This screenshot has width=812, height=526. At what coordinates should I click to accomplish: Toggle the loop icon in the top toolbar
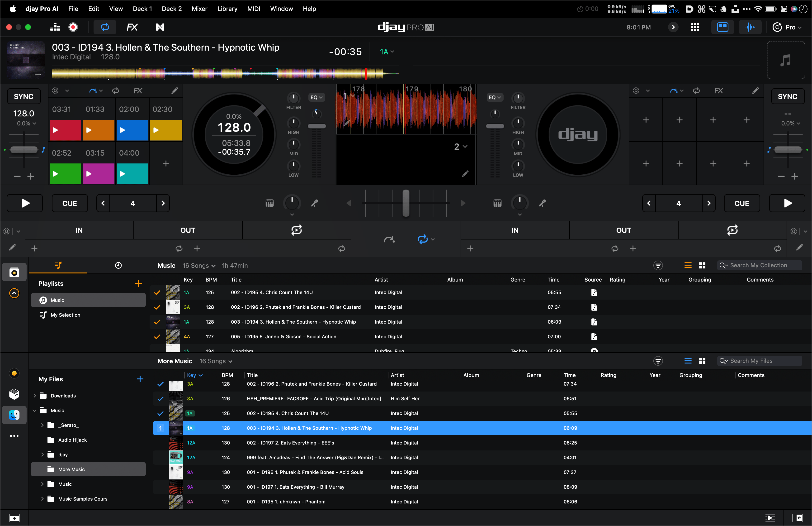coord(105,27)
